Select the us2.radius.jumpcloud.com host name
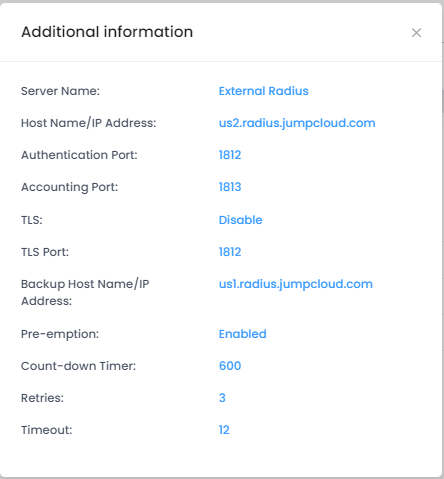The height and width of the screenshot is (479, 444). pos(297,123)
